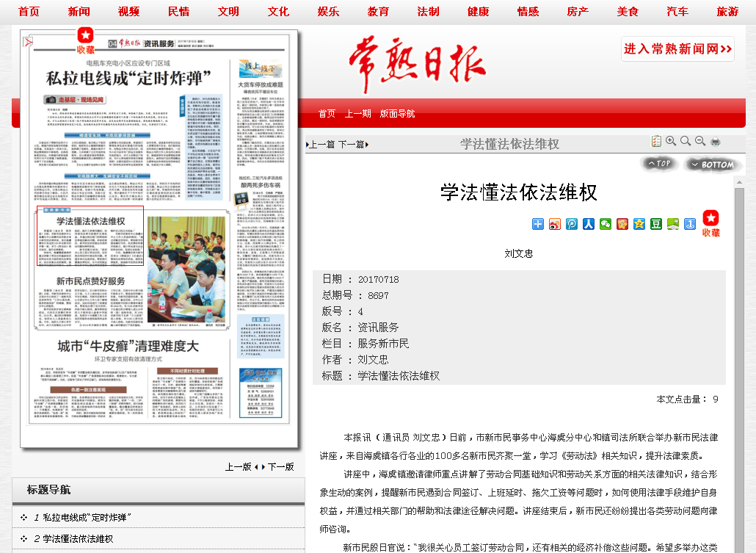Viewport: 756px width, 553px height.
Task: Go to 首页 in top navigation
Action: (x=29, y=12)
